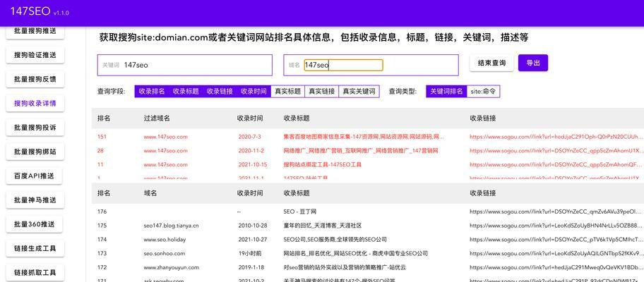Image resolution: width=644 pixels, height=282 pixels.
Task: Open 百度API推送 in sidebar
Action: click(35, 176)
